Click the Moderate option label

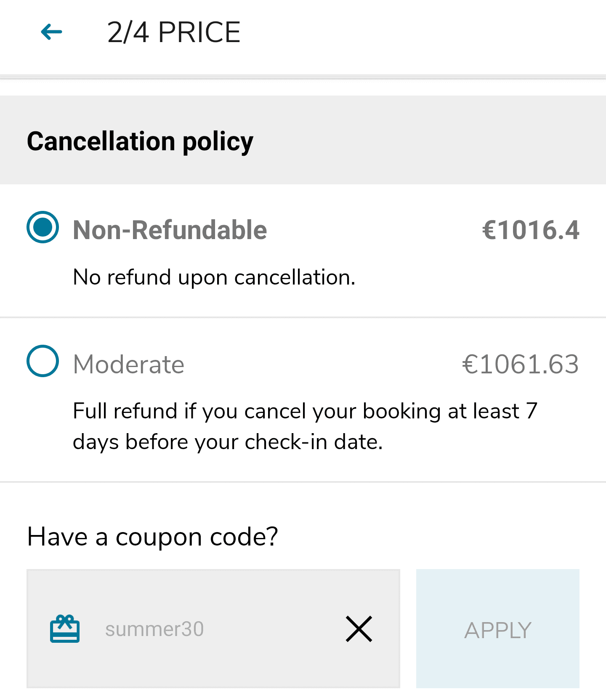click(x=129, y=364)
